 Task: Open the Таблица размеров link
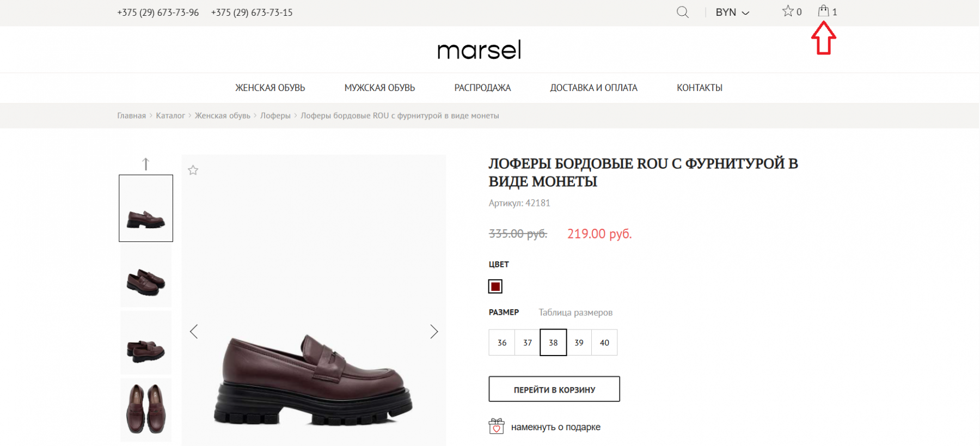pyautogui.click(x=575, y=313)
